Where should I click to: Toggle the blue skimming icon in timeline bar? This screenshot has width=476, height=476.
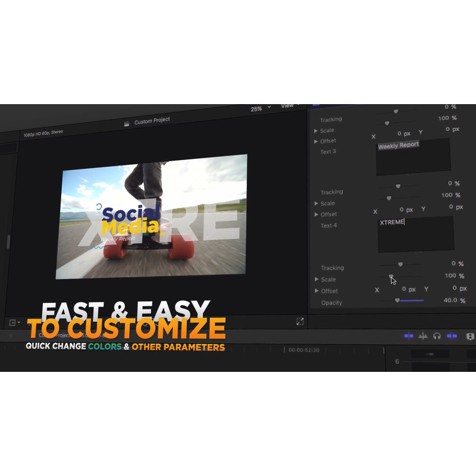tap(409, 336)
